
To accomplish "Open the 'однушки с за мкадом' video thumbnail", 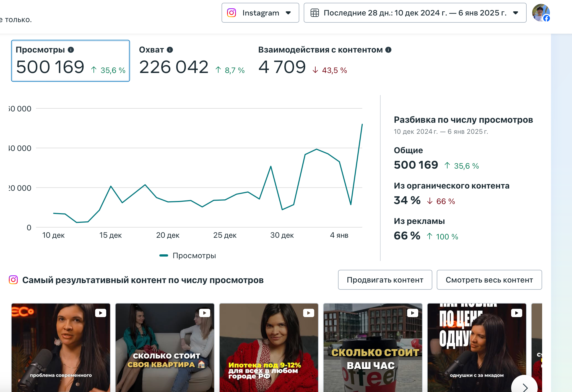I will click(477, 347).
